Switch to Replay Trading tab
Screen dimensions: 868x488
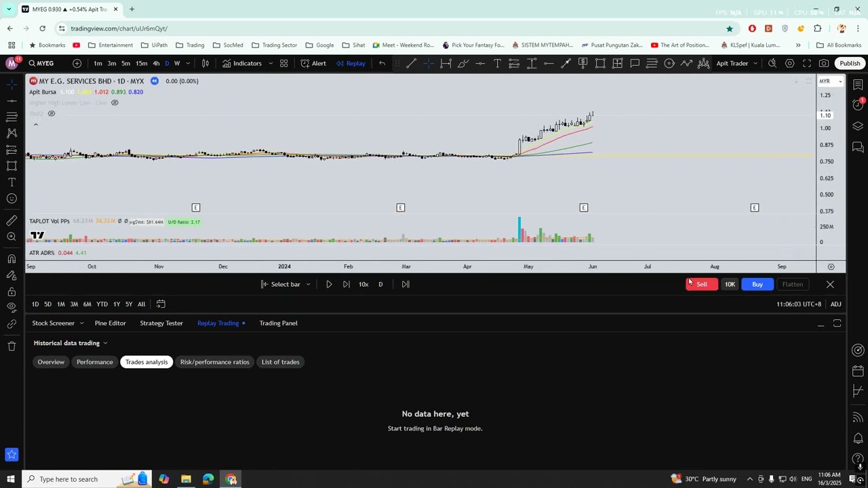[x=218, y=323]
